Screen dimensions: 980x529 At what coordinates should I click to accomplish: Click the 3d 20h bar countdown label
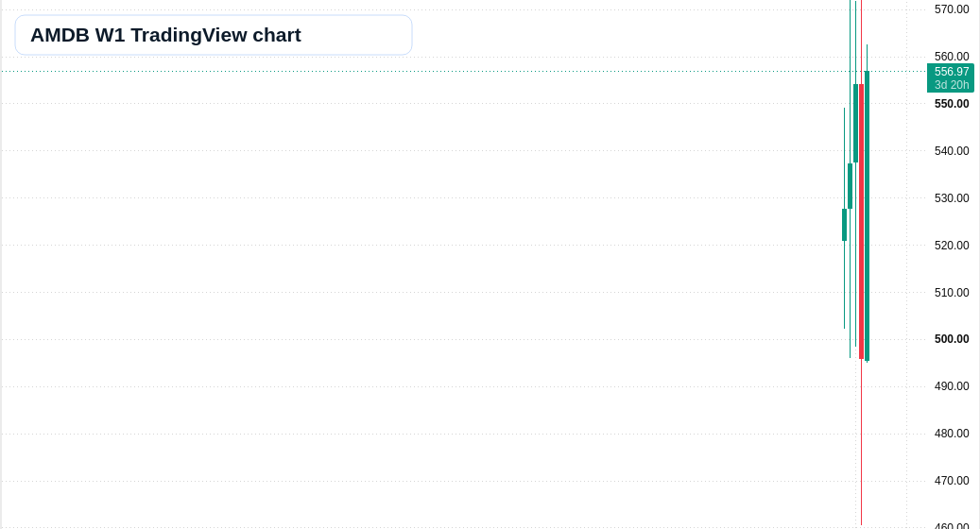952,85
